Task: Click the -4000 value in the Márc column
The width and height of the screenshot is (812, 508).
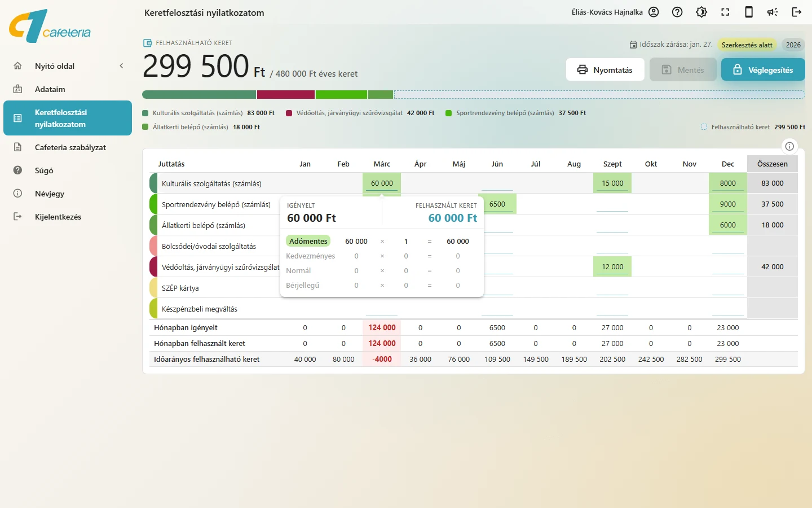Action: tap(382, 359)
